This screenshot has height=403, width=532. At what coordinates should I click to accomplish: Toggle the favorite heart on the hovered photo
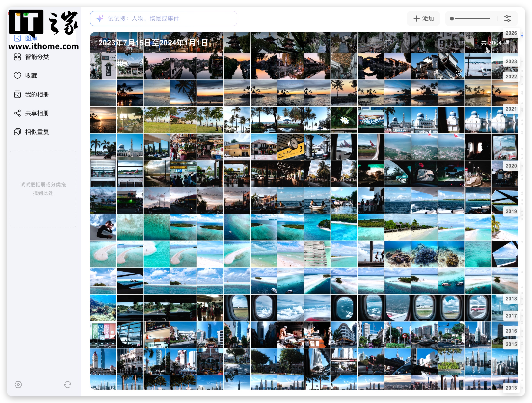[458, 73]
